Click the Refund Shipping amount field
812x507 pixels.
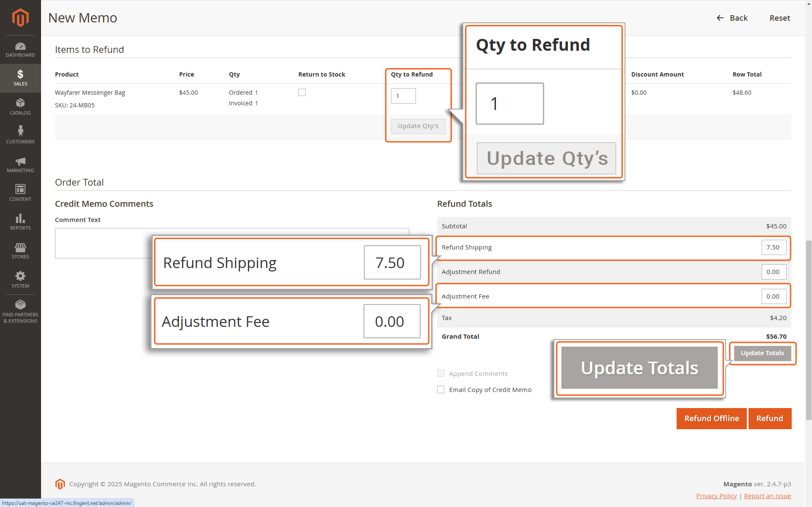click(773, 247)
